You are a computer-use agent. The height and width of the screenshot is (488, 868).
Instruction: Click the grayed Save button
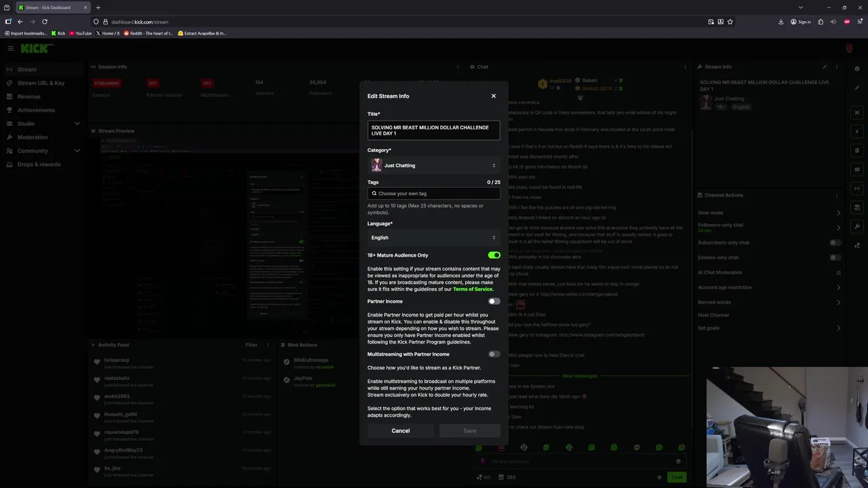click(469, 431)
